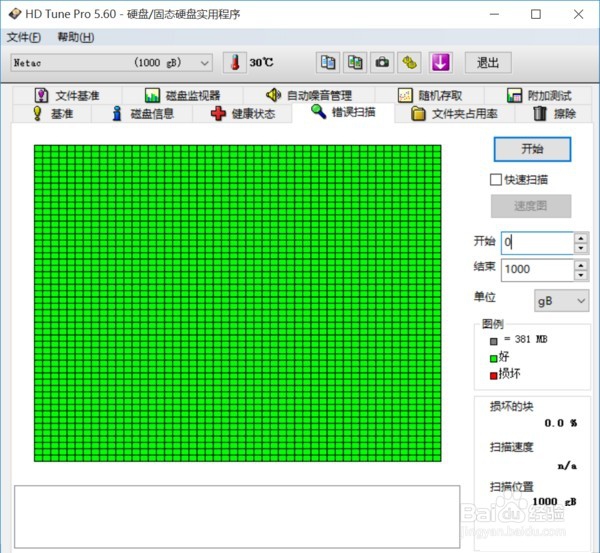Increase the 结束 value with up arrow
This screenshot has width=600, height=553.
(581, 265)
